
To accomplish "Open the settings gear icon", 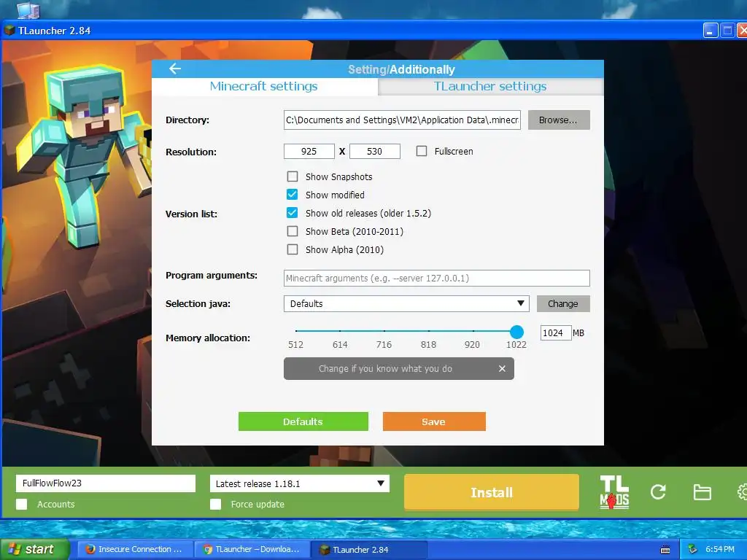I will (742, 492).
